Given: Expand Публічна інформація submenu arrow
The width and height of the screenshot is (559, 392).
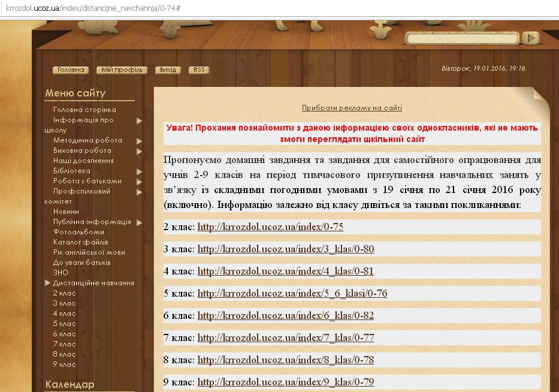Looking at the screenshot, I should click(x=140, y=222).
